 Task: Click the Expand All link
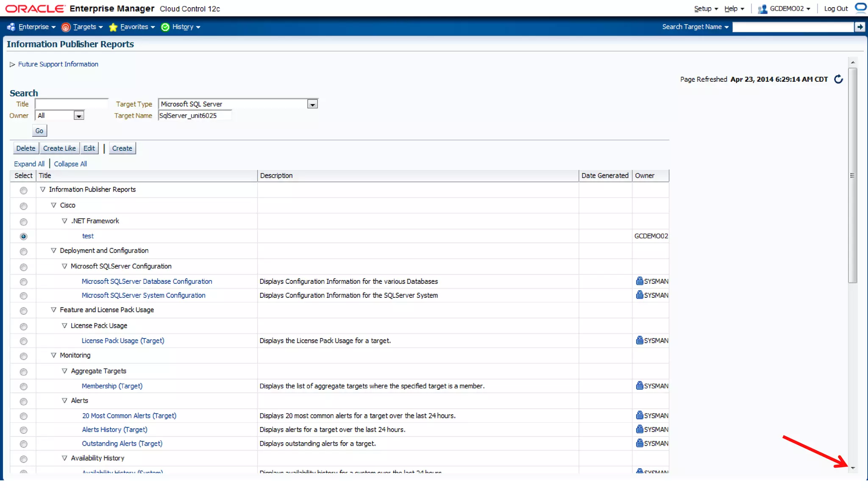(29, 164)
